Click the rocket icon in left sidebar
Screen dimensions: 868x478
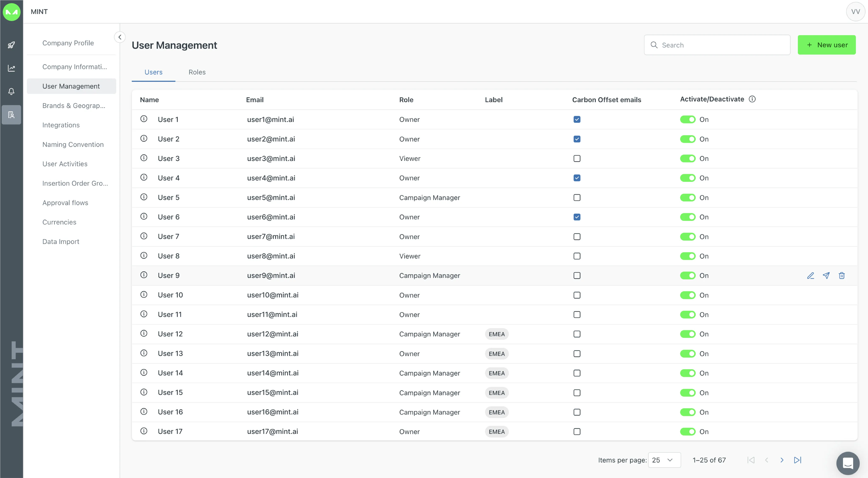point(11,45)
